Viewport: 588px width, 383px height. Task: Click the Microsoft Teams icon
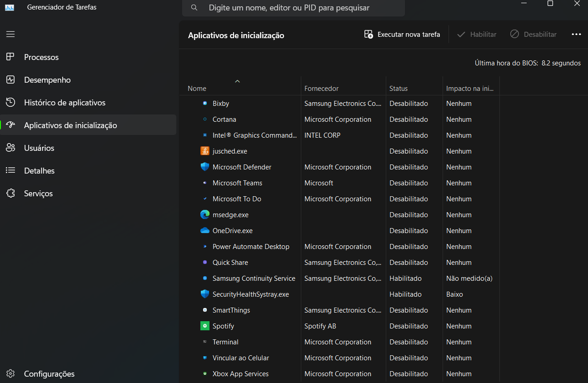coord(205,183)
